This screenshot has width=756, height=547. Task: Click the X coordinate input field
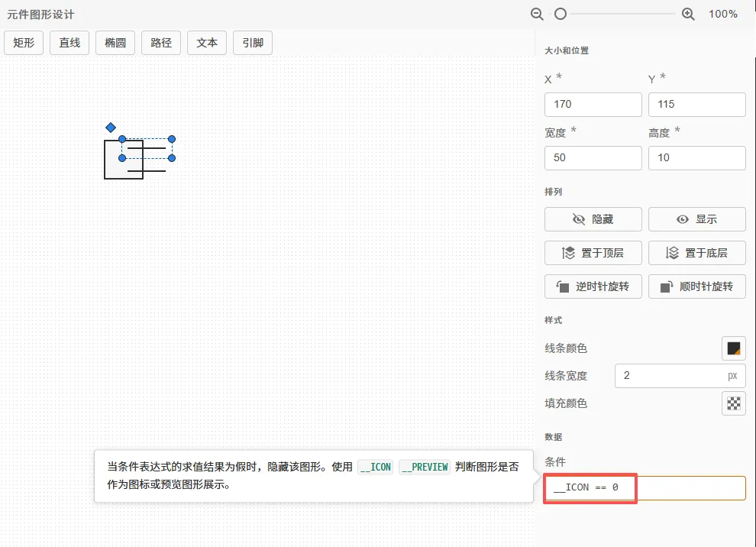click(x=593, y=104)
